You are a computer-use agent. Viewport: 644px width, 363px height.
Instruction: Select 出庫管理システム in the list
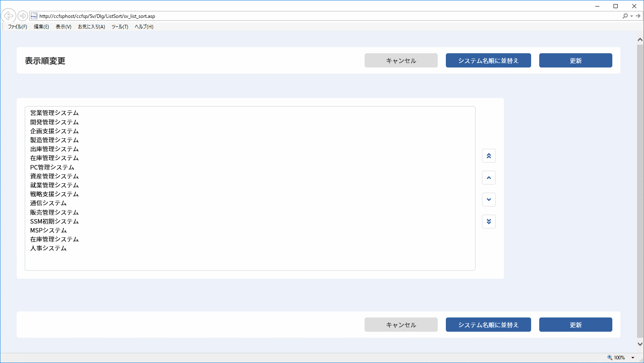coord(54,149)
